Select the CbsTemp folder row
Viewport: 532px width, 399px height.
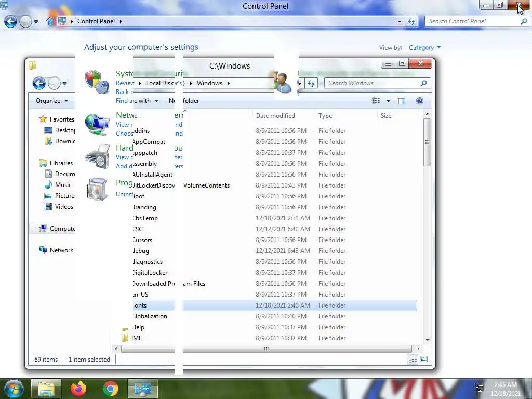pos(274,218)
